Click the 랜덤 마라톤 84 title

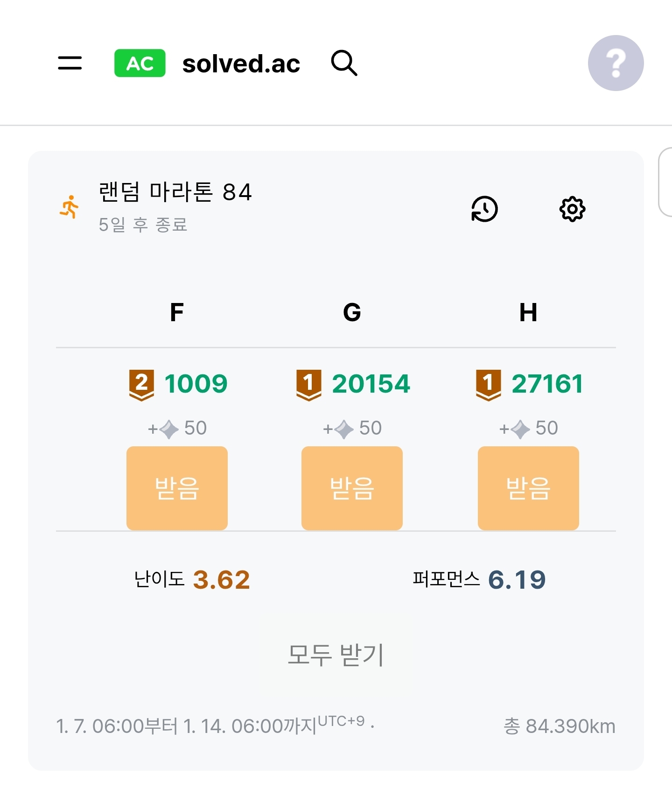click(x=175, y=192)
